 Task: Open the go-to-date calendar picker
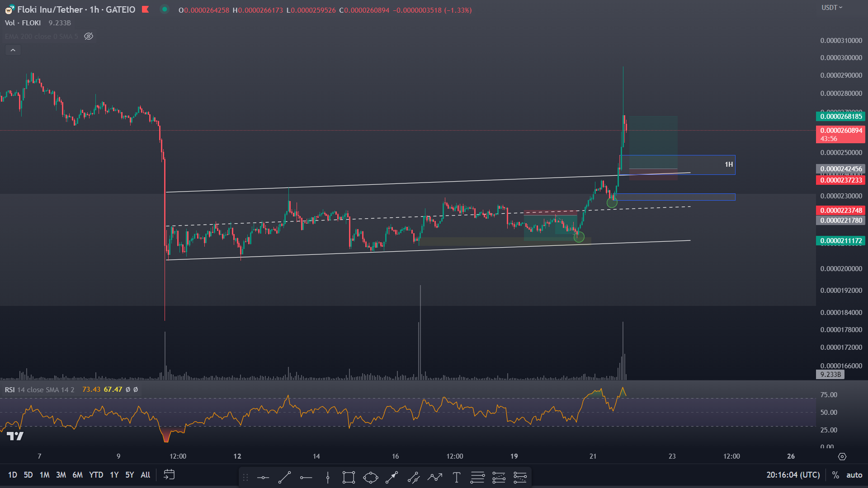(x=169, y=475)
